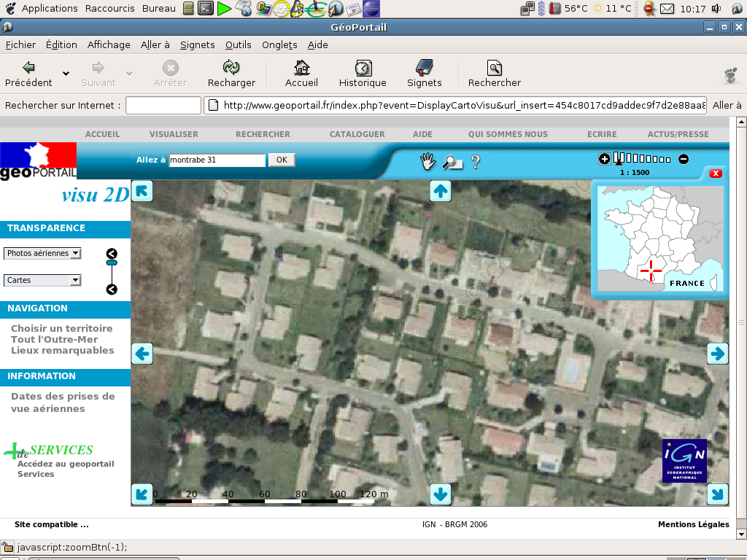Zoom in with the plus button
This screenshot has width=747, height=560.
click(604, 159)
